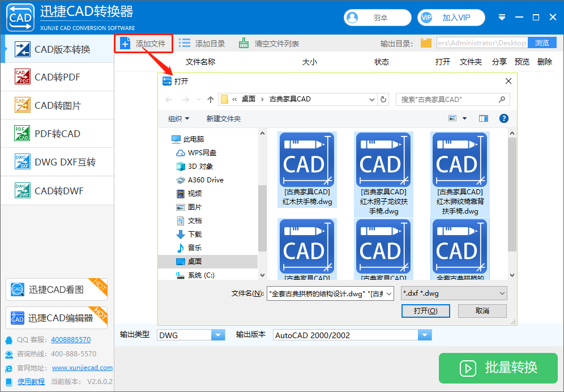Open the 组织 menu
The height and width of the screenshot is (392, 564).
[x=179, y=118]
